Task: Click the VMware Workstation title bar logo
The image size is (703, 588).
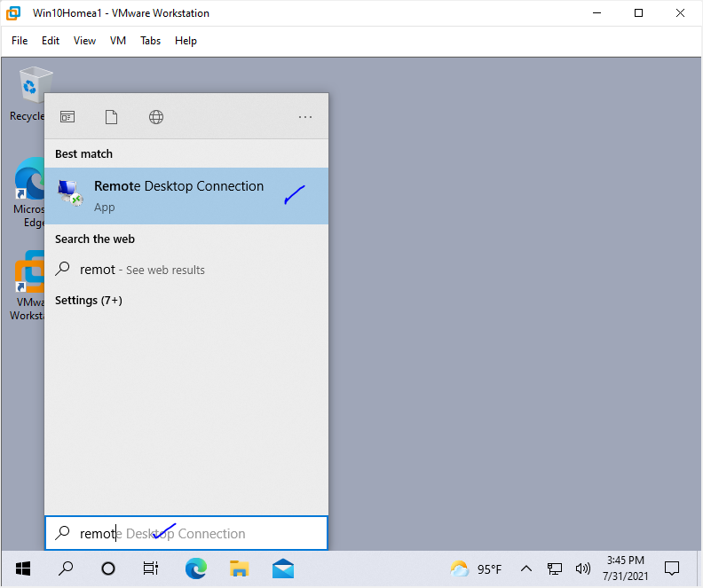Action: click(13, 13)
